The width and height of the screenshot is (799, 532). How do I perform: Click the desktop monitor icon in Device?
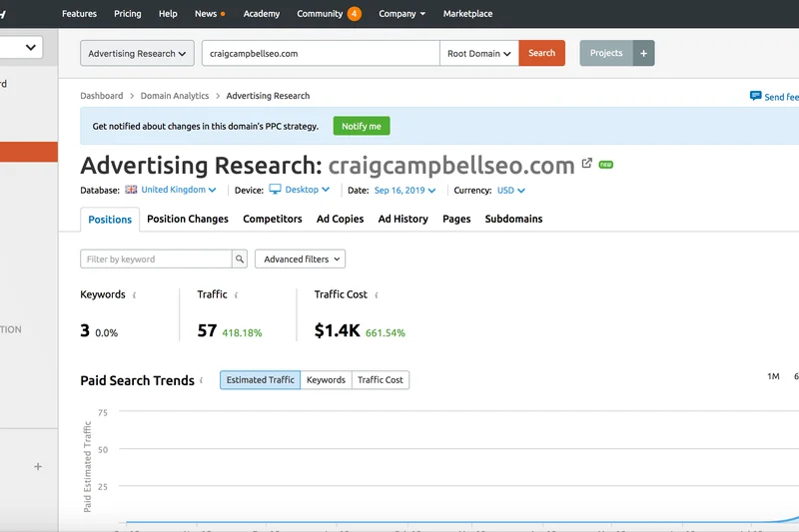276,190
